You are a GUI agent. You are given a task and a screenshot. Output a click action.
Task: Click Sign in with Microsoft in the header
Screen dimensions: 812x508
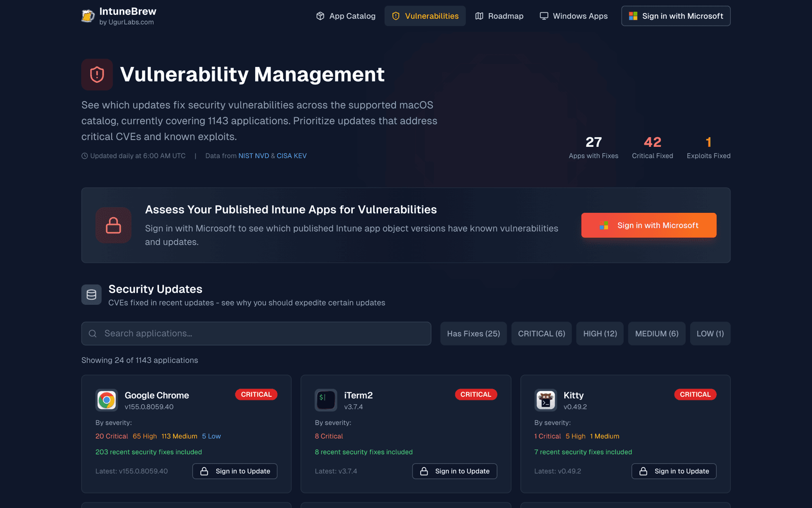[x=676, y=16]
